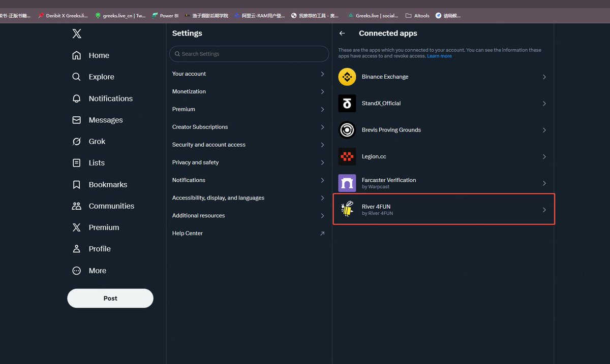Image resolution: width=610 pixels, height=364 pixels.
Task: Click the Legion.cc app logo
Action: click(347, 156)
